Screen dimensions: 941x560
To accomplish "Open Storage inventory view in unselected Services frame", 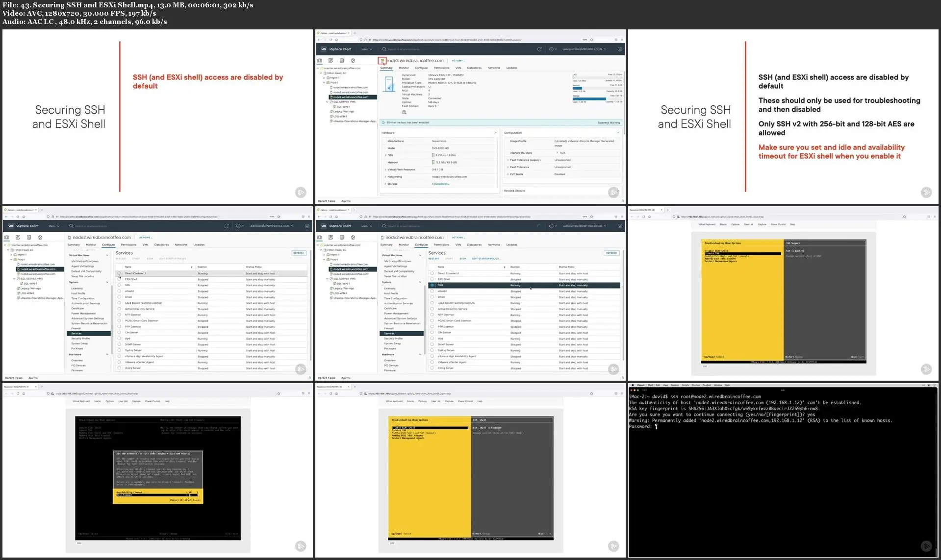I will [29, 238].
